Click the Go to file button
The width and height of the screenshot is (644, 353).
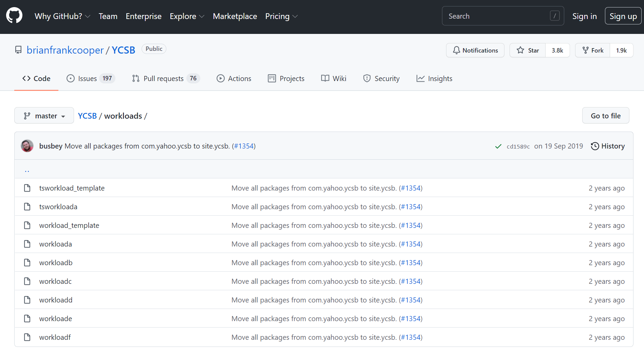tap(605, 115)
